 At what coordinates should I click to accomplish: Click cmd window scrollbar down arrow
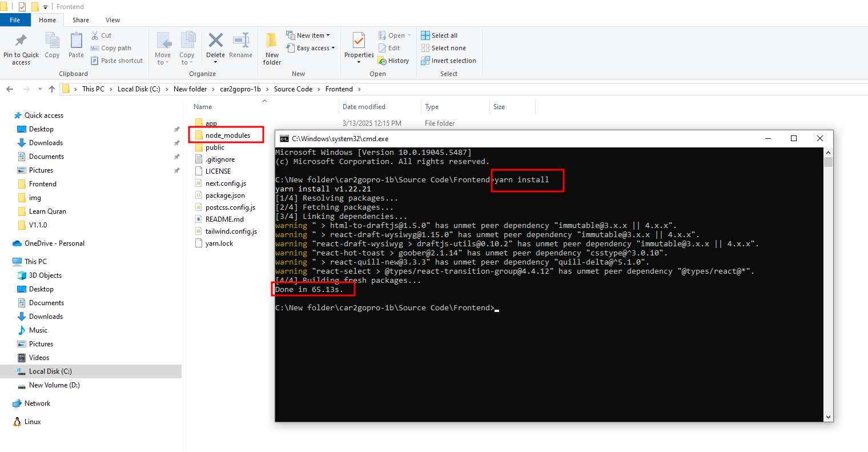click(x=828, y=417)
